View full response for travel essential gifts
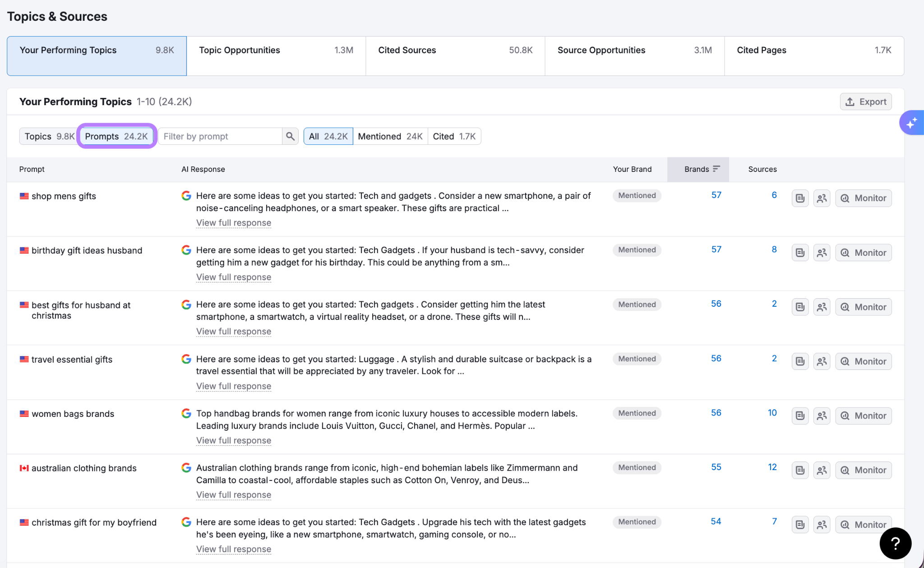Viewport: 924px width, 568px height. [234, 386]
